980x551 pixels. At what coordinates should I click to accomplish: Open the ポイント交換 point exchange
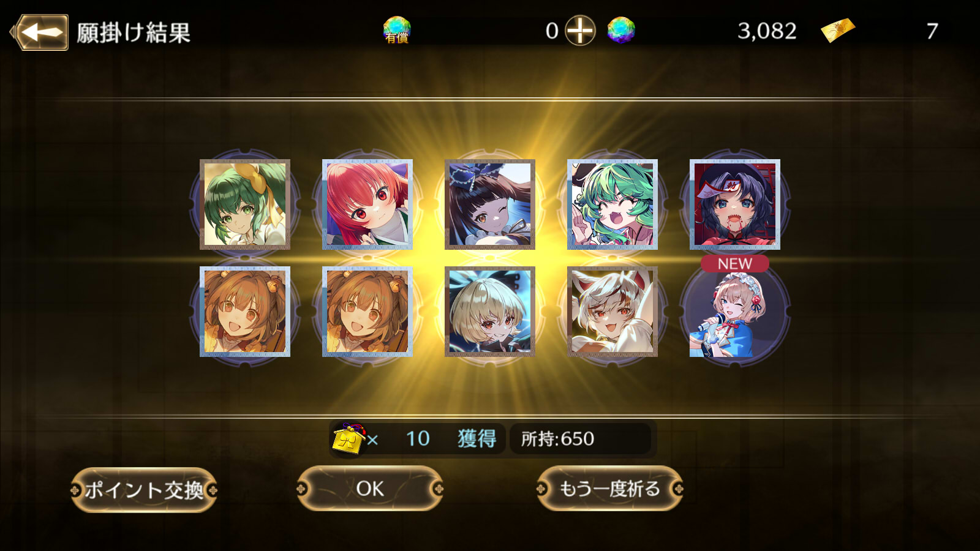pos(144,490)
